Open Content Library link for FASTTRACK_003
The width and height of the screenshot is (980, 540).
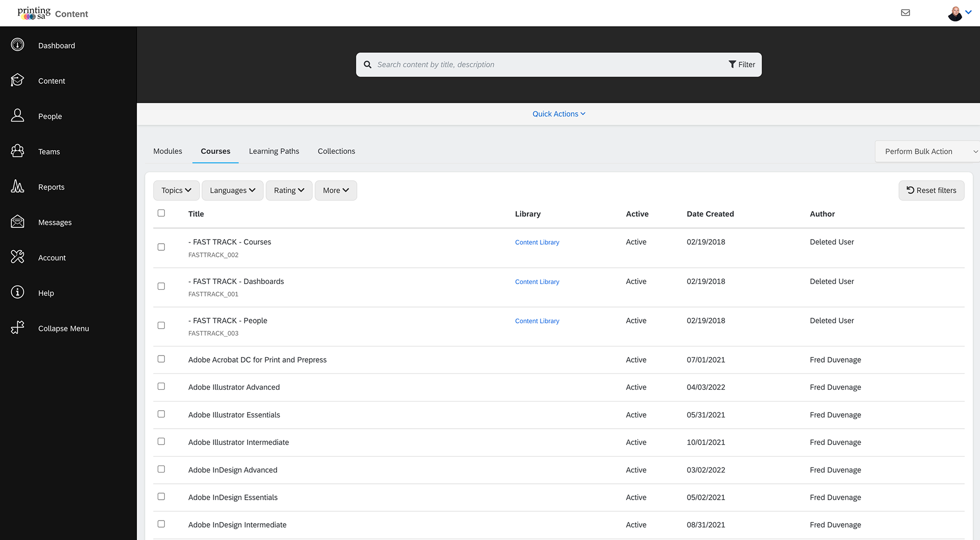click(537, 321)
